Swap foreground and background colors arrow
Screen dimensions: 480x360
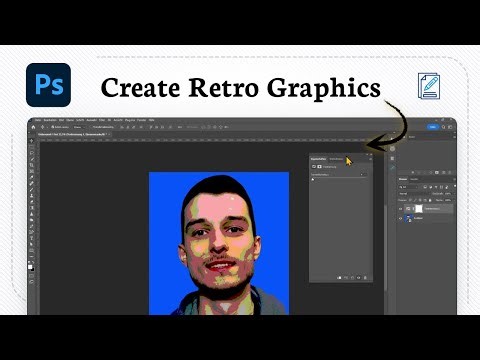[34, 262]
